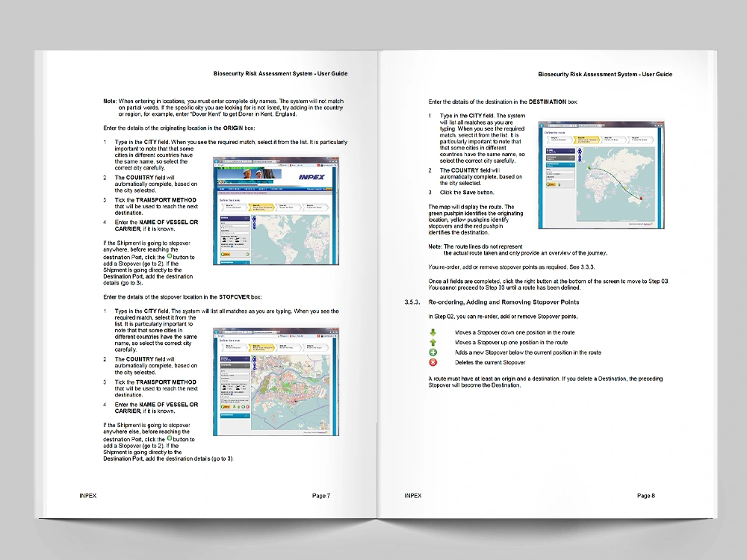Click the green up-arrow Stopover icon

pyautogui.click(x=433, y=343)
